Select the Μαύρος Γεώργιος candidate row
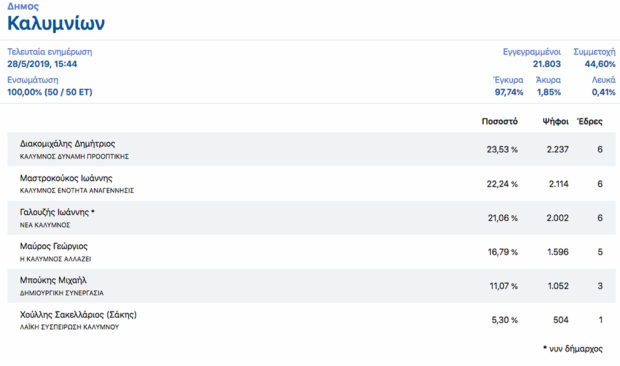Screen dimensions: 620x366 (311, 252)
